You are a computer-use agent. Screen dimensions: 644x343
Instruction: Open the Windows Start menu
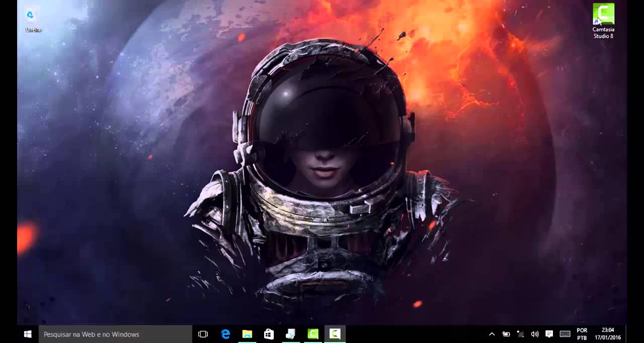28,334
